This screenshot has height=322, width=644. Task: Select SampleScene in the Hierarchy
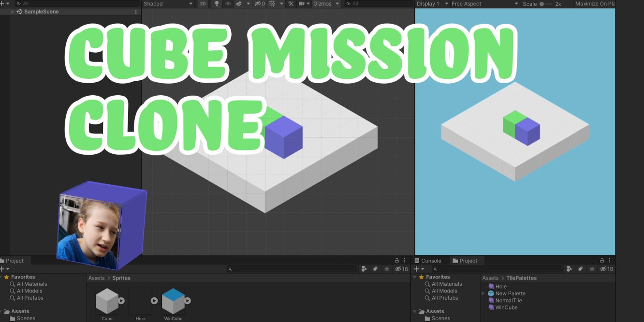click(x=41, y=12)
